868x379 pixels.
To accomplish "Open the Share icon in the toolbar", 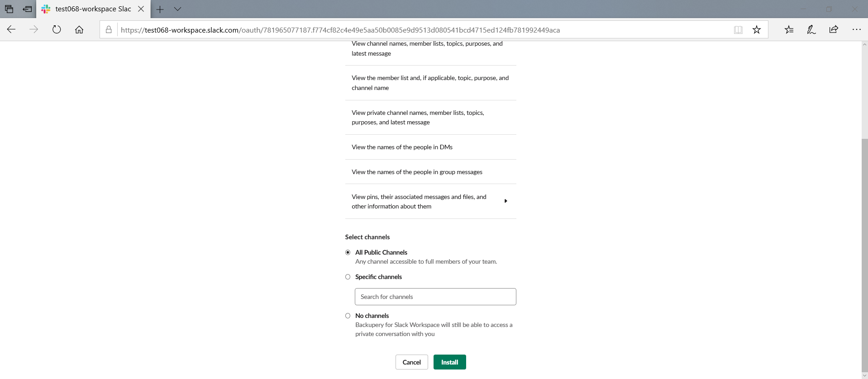I will [834, 29].
